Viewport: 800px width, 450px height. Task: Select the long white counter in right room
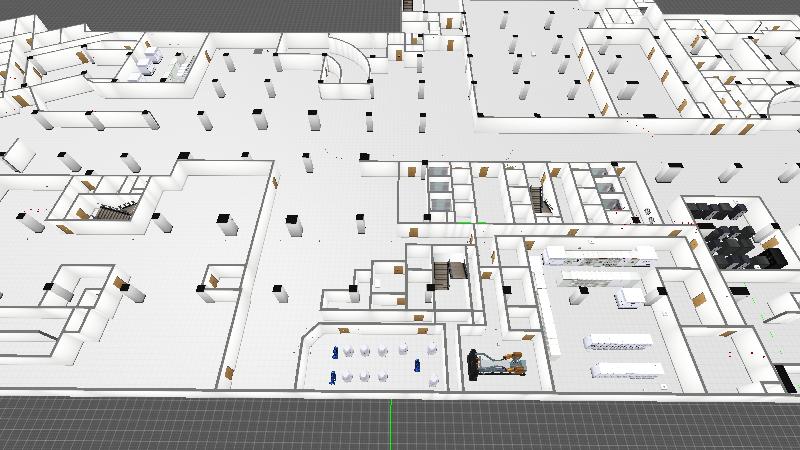click(x=598, y=254)
